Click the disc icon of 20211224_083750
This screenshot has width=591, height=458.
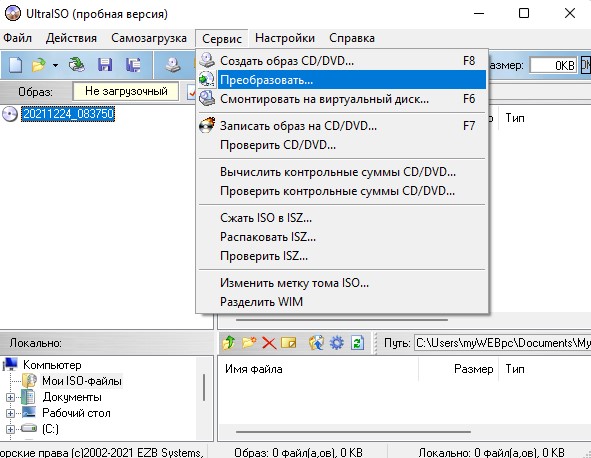[x=10, y=114]
